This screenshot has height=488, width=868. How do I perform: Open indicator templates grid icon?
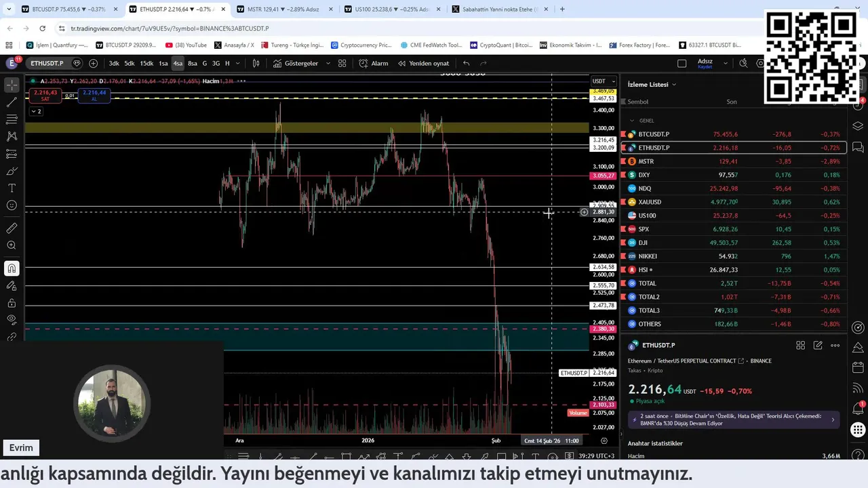click(x=342, y=63)
